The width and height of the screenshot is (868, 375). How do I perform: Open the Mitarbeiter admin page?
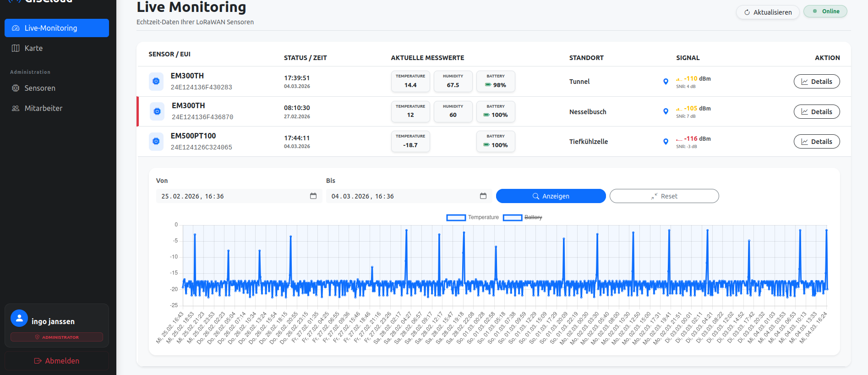(57, 108)
